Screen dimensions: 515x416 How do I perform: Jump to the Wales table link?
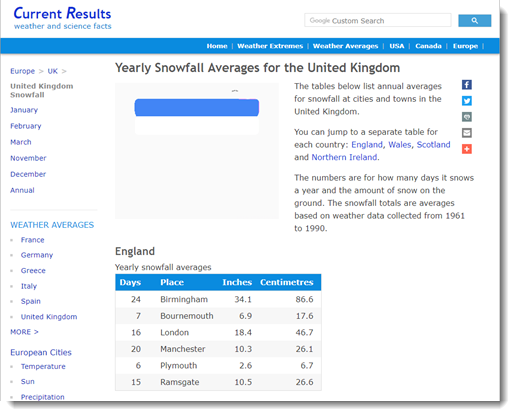coord(399,145)
